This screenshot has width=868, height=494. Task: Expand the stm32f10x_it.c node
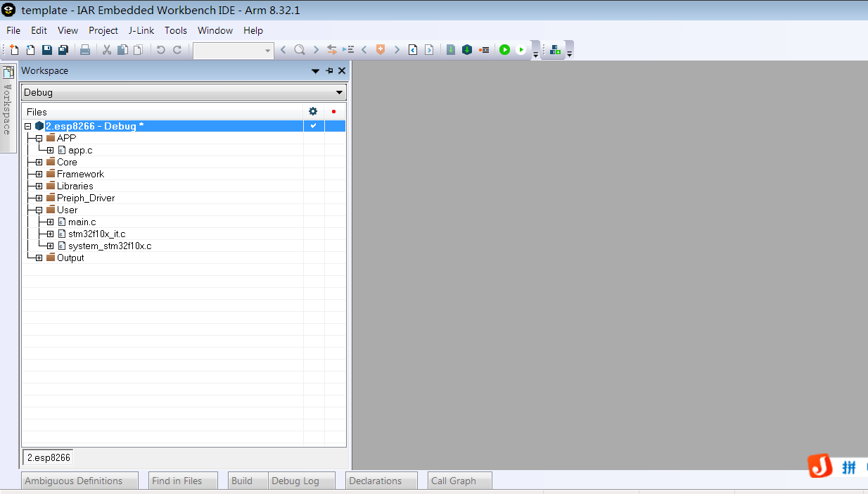click(x=50, y=234)
